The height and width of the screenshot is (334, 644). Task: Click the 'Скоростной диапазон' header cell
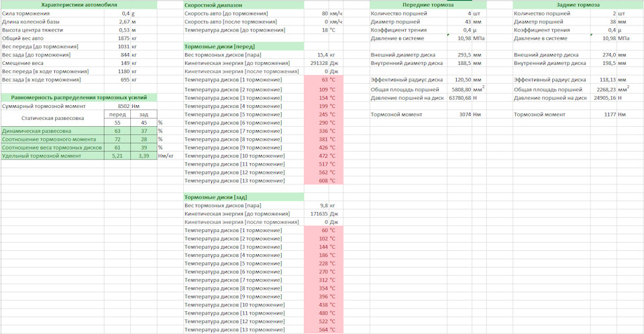point(244,5)
